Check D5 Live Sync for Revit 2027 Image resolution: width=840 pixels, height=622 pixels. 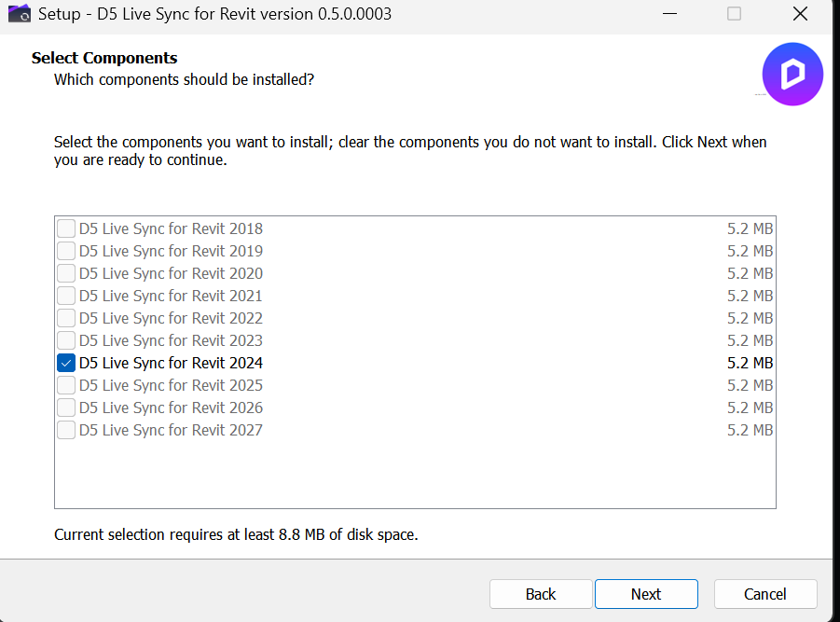[x=66, y=430]
